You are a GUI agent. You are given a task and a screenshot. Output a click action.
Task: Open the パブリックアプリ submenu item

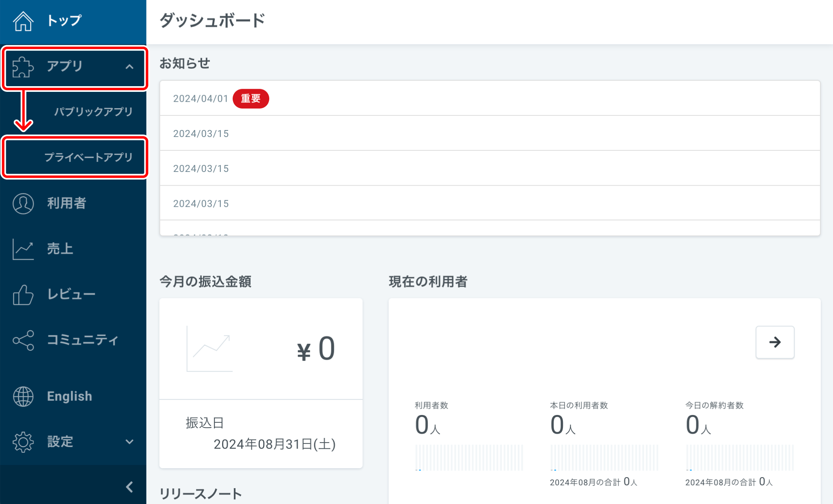click(x=94, y=112)
